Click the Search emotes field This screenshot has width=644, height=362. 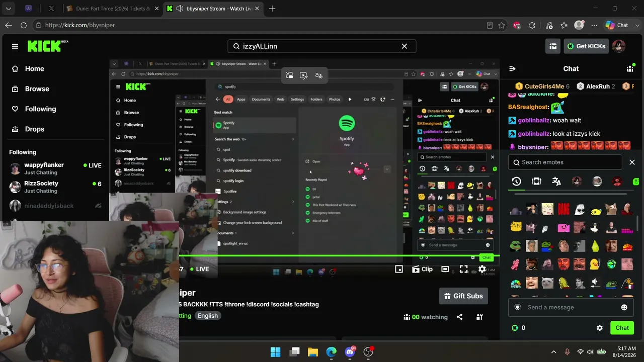[x=565, y=162]
